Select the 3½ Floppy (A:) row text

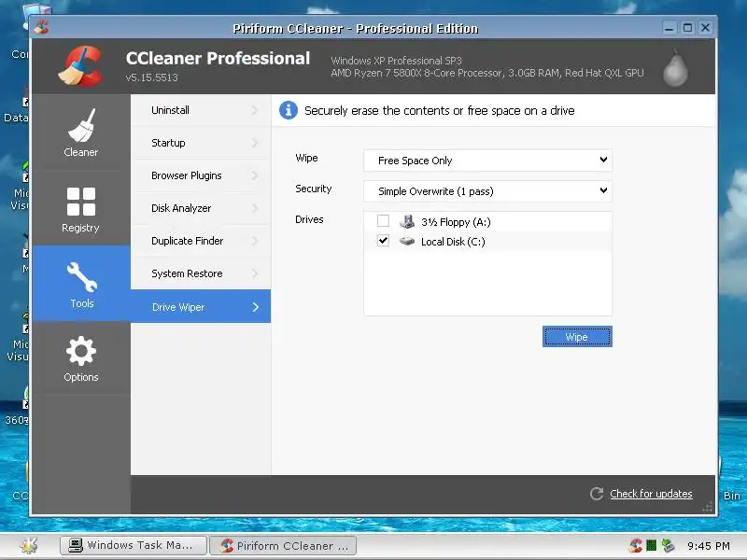(456, 222)
